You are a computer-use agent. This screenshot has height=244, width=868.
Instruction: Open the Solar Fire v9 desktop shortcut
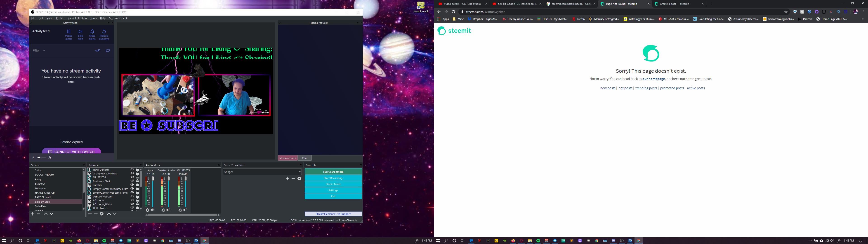[421, 7]
